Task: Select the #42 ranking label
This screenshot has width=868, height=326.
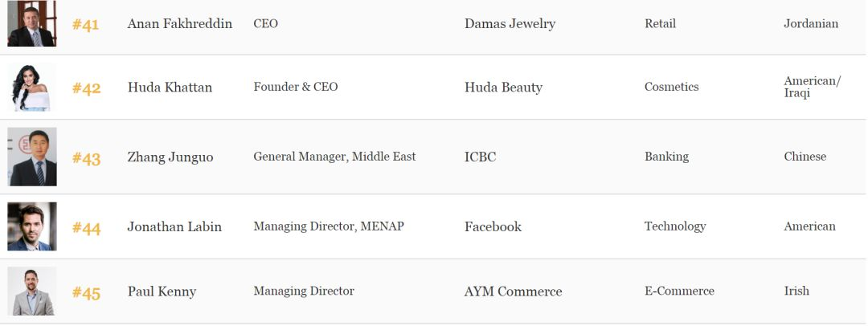Action: 86,88
